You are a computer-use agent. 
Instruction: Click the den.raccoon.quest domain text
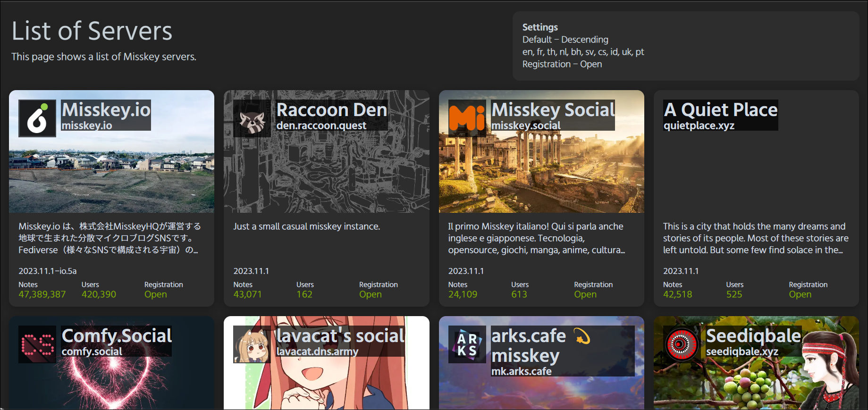click(321, 126)
